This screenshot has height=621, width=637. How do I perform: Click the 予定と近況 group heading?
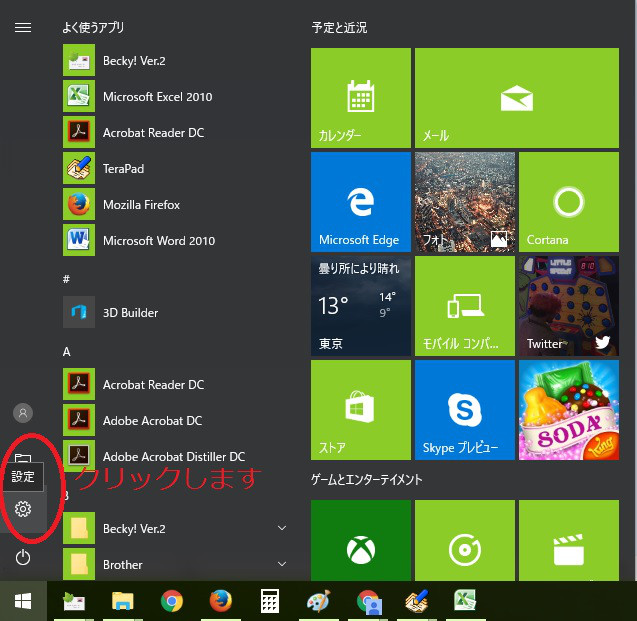[339, 28]
